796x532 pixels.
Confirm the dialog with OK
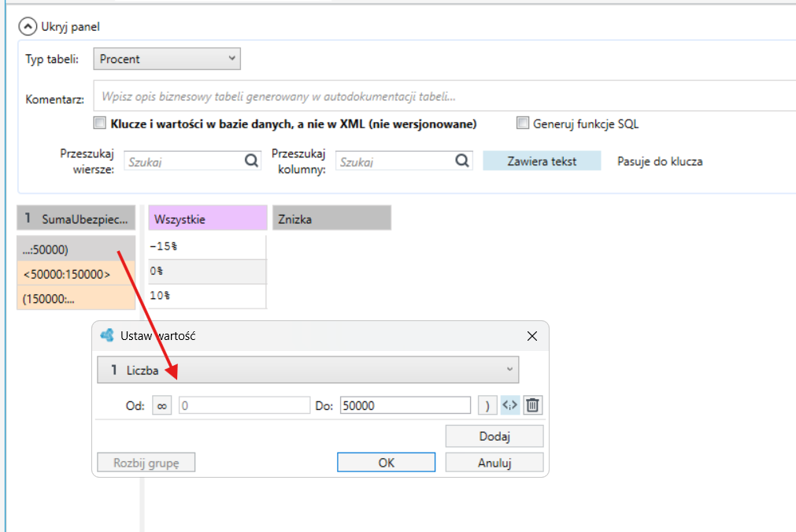387,463
